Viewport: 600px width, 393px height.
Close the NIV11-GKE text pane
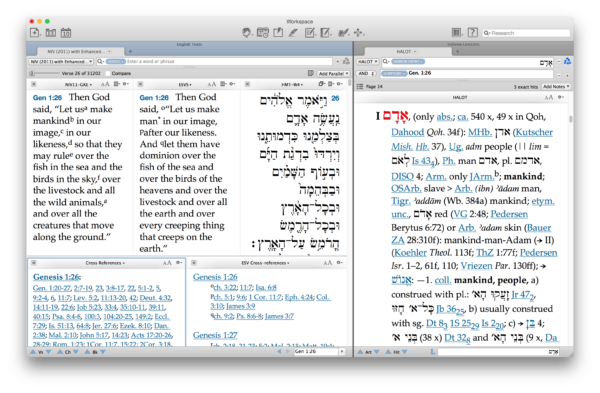tap(34, 84)
